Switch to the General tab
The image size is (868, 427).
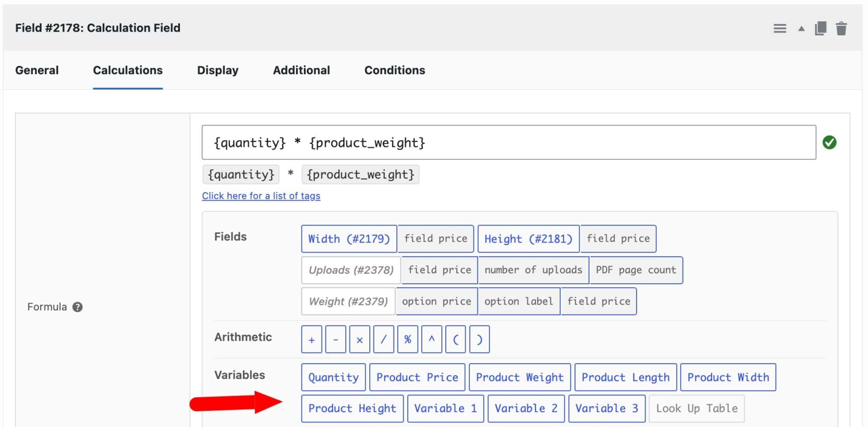pyautogui.click(x=37, y=70)
